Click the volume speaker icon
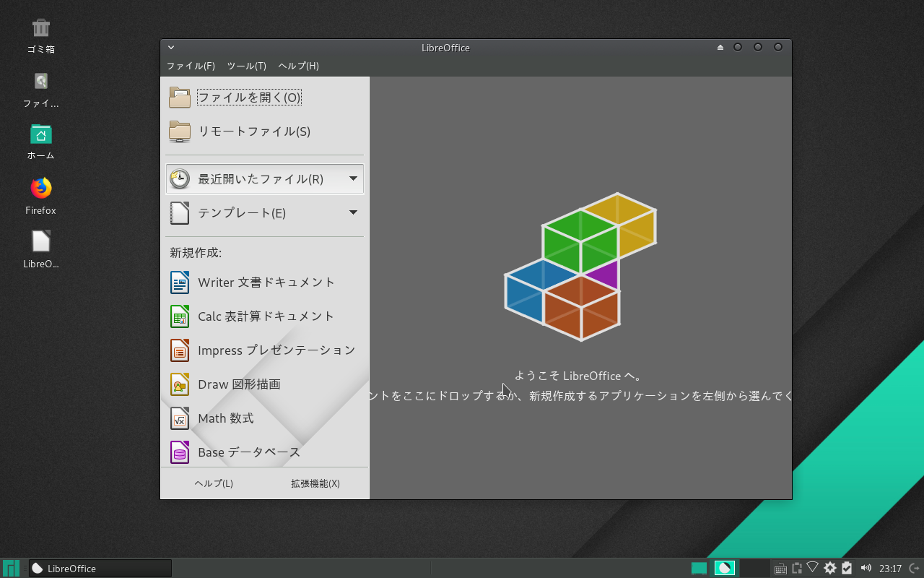Viewport: 924px width, 578px height. (x=866, y=569)
